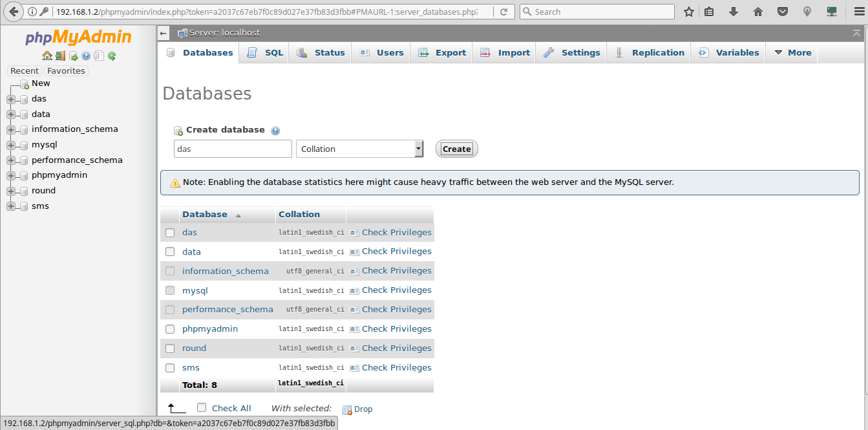868x430 pixels.
Task: Expand the performance_schema tree node
Action: pos(9,160)
